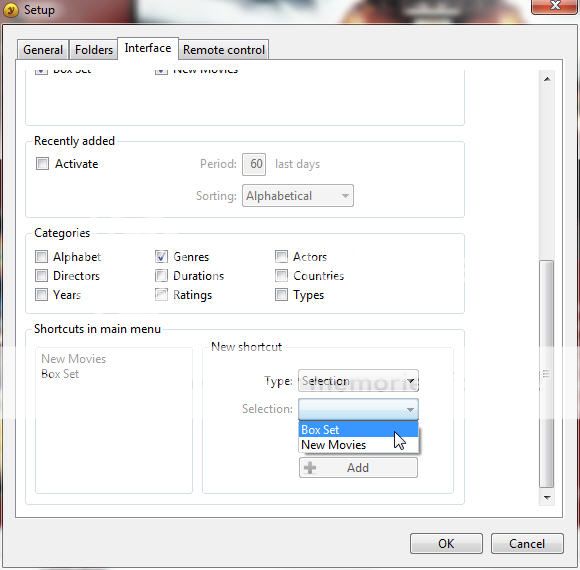580x570 pixels.
Task: Switch to the General tab
Action: coord(43,50)
